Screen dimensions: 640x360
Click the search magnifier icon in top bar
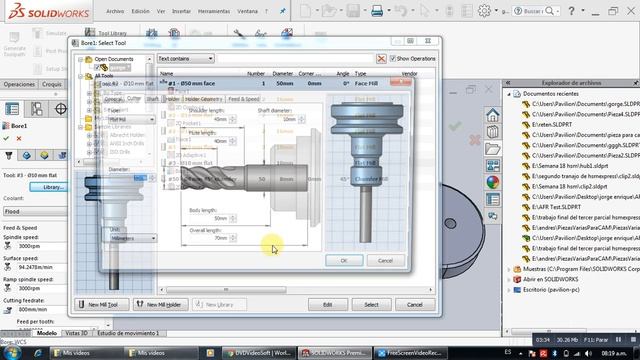pyautogui.click(x=550, y=11)
